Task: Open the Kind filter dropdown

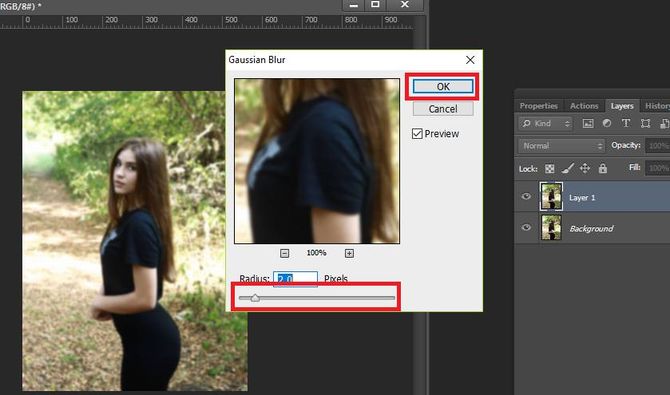Action: [545, 124]
